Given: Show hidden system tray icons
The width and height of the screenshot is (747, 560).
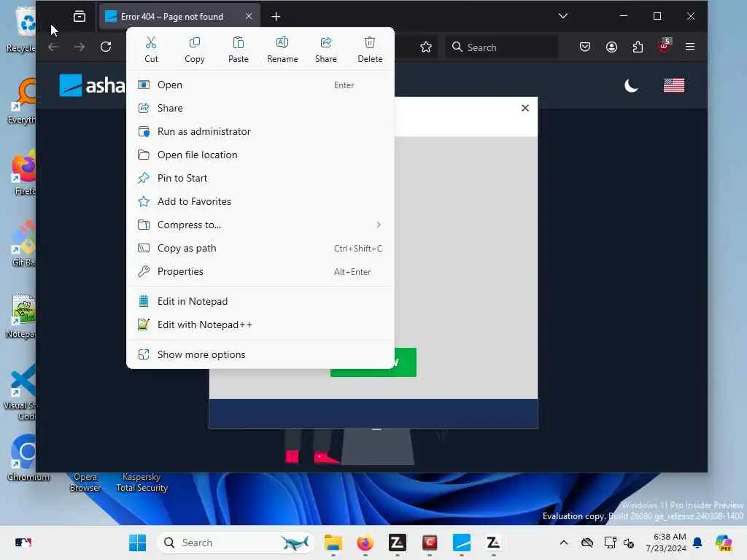Looking at the screenshot, I should click(x=564, y=542).
